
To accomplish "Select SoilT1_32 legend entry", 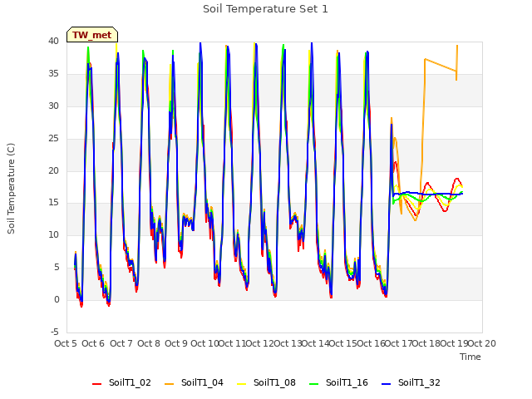I will (x=411, y=382).
